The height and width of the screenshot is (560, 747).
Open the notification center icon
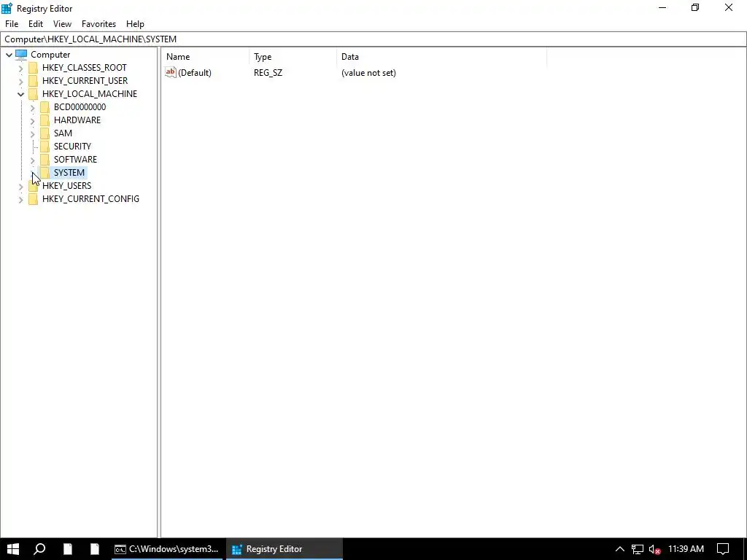(x=723, y=549)
